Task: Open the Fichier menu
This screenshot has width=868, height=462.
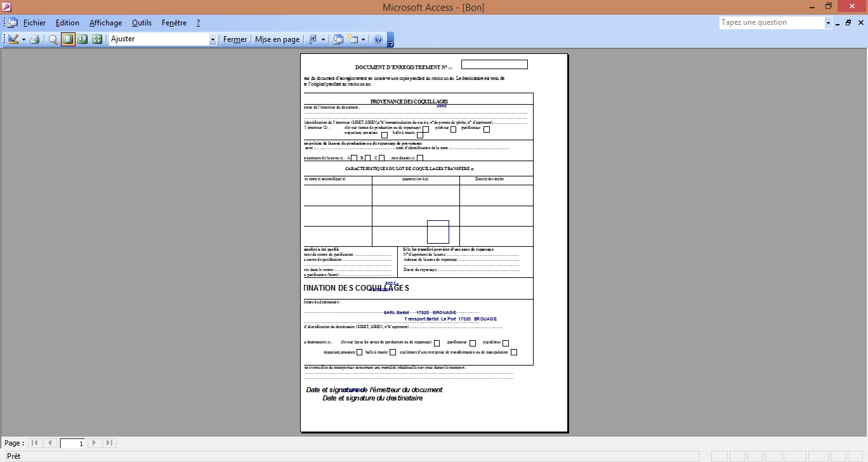Action: click(x=34, y=23)
